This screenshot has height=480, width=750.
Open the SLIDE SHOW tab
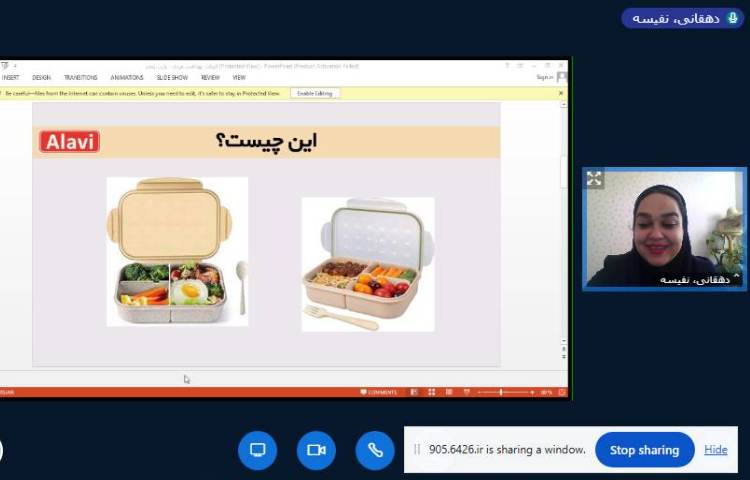coord(172,77)
